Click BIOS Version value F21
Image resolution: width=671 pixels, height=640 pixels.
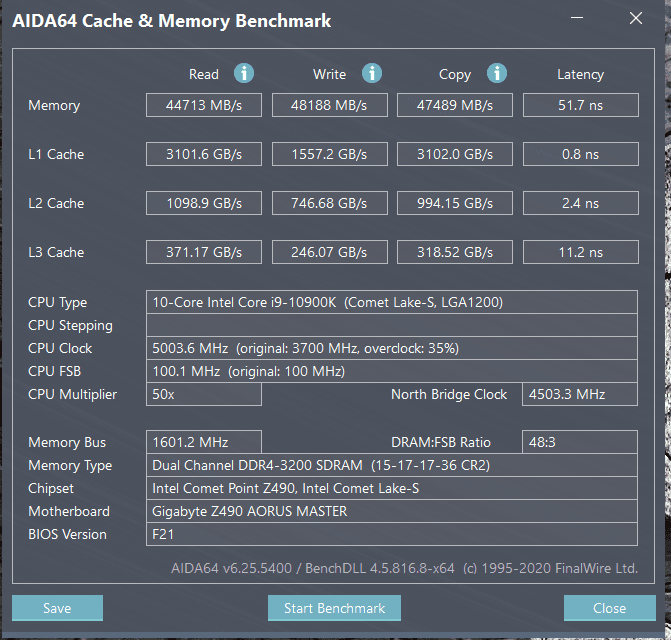pos(392,534)
